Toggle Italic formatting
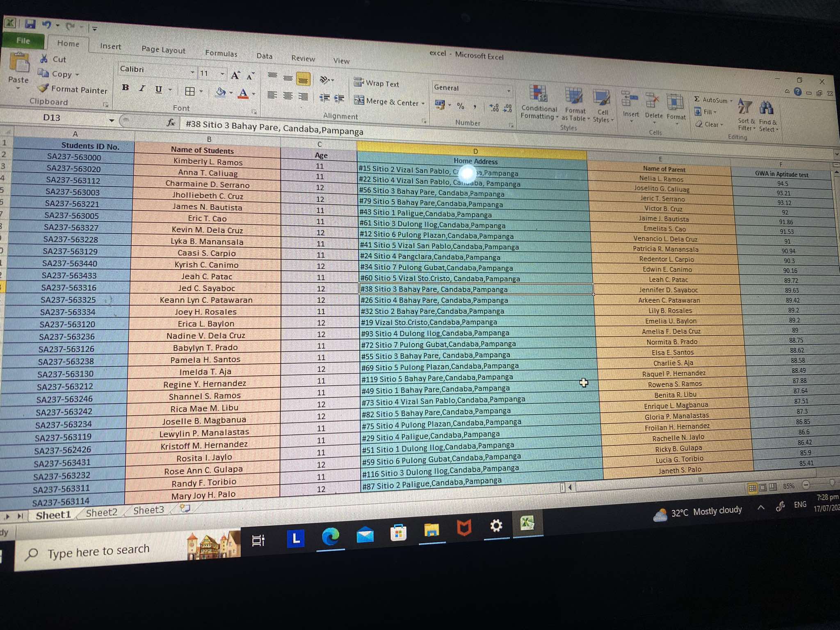This screenshot has height=630, width=840. pyautogui.click(x=142, y=89)
